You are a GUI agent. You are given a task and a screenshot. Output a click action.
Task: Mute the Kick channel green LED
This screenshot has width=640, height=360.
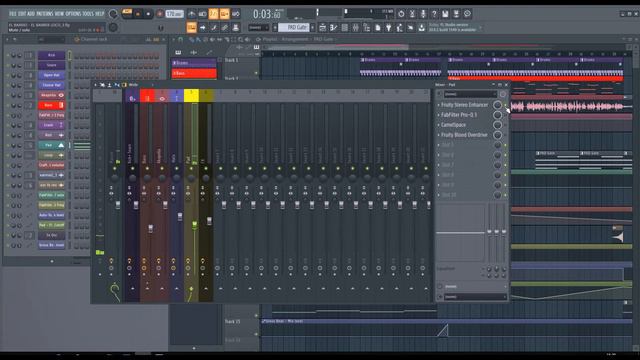pos(8,55)
